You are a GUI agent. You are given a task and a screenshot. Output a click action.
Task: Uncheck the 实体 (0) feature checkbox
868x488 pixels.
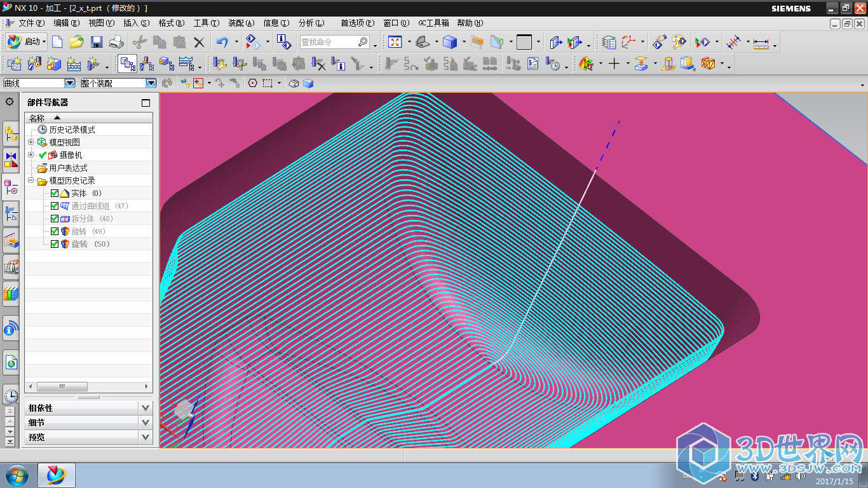click(x=55, y=193)
